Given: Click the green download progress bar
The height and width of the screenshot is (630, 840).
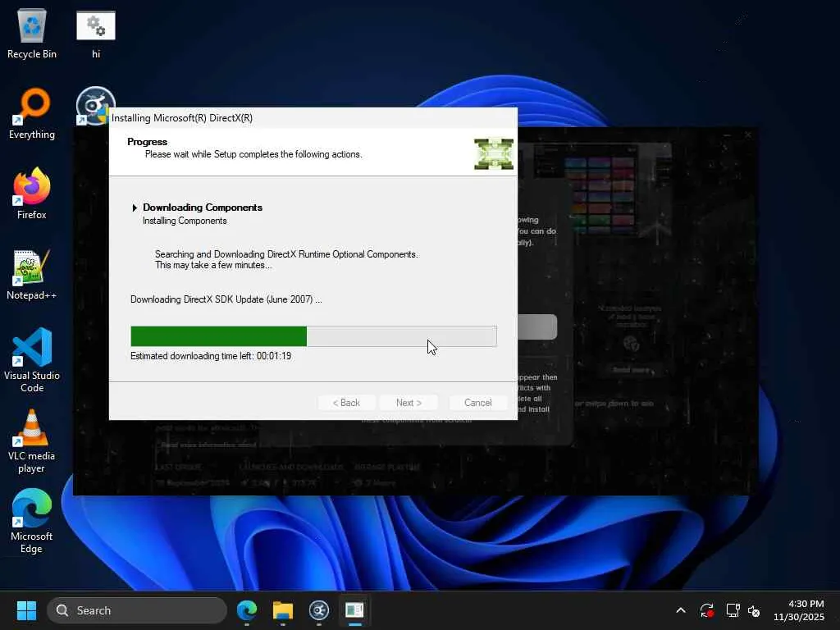Looking at the screenshot, I should click(x=313, y=336).
